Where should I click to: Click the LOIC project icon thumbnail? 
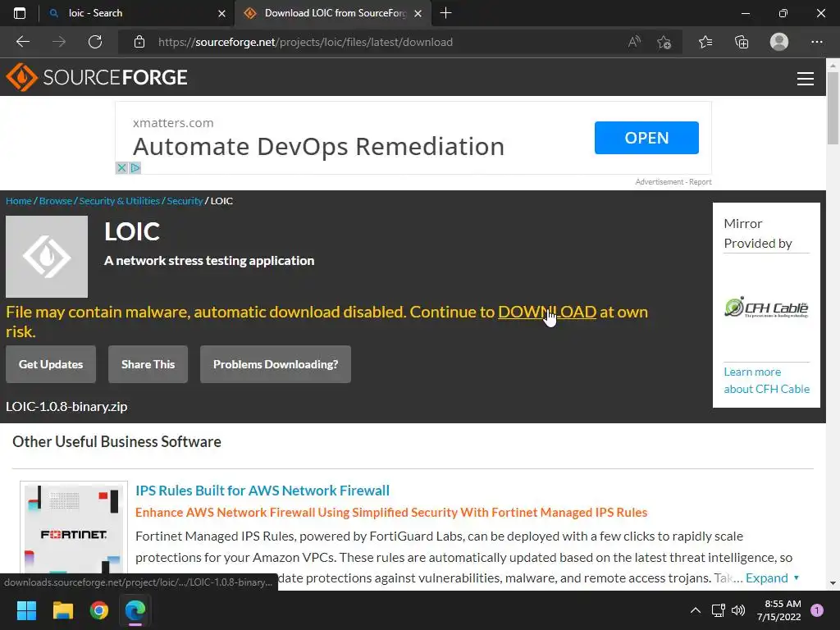pyautogui.click(x=47, y=257)
